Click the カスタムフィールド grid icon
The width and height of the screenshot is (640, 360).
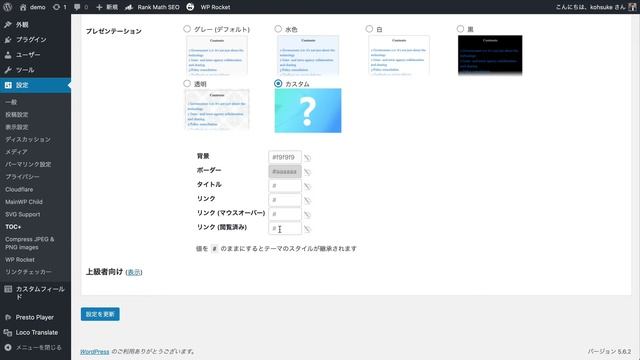pyautogui.click(x=8, y=289)
